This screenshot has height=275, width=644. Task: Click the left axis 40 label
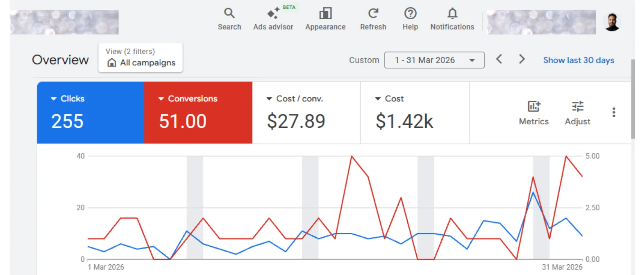coord(80,156)
